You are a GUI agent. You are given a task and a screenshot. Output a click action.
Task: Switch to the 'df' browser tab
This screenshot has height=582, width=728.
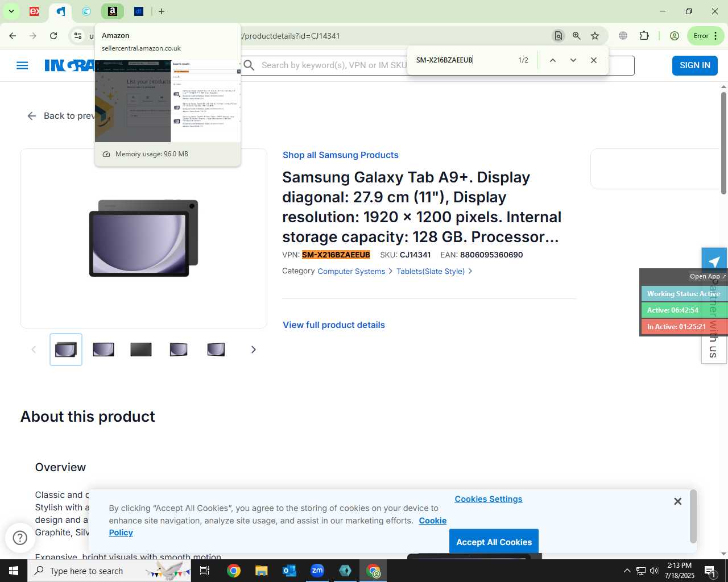point(139,11)
